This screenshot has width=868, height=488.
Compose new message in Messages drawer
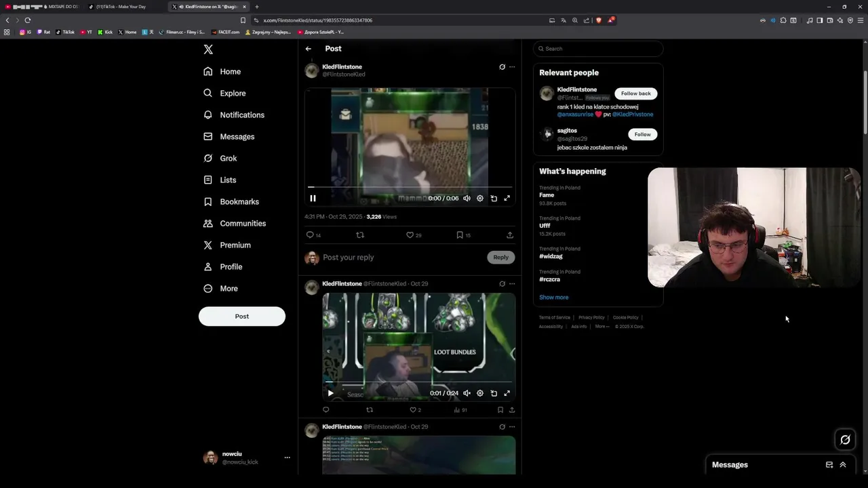829,465
